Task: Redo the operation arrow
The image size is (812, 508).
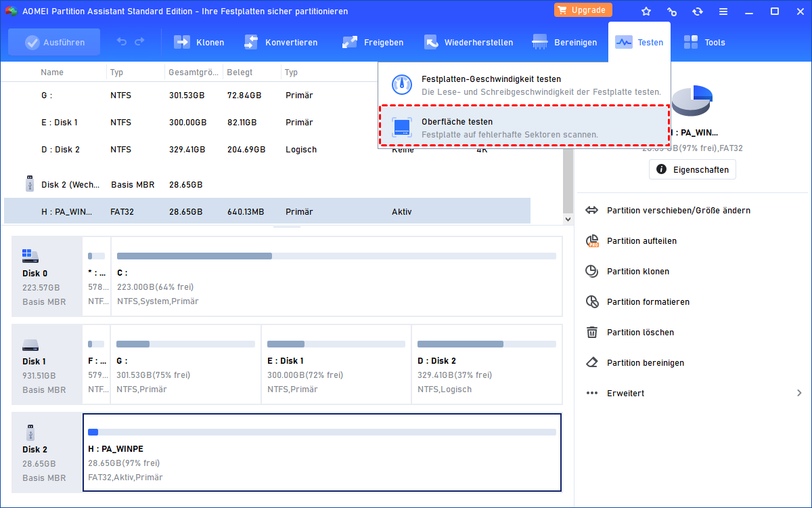Action: 139,42
